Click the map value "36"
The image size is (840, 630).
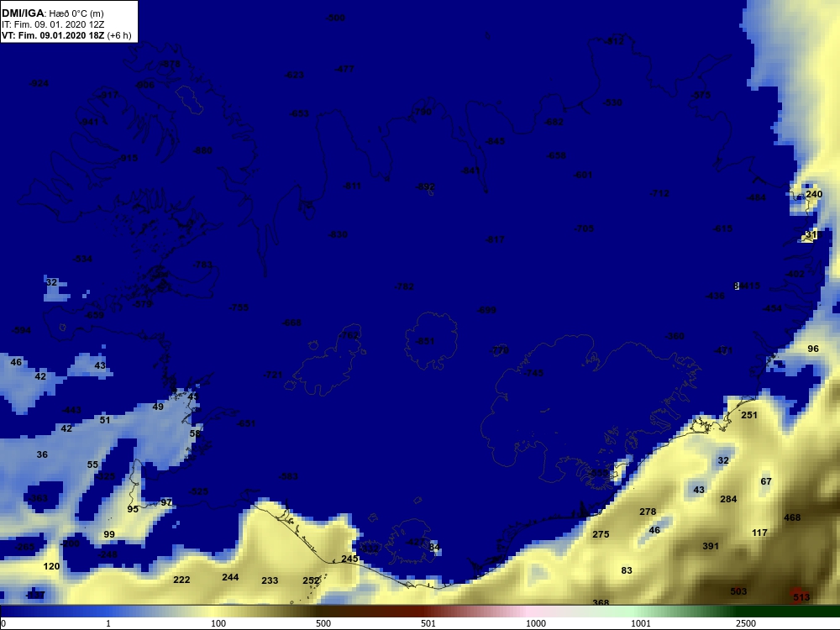[x=42, y=454]
